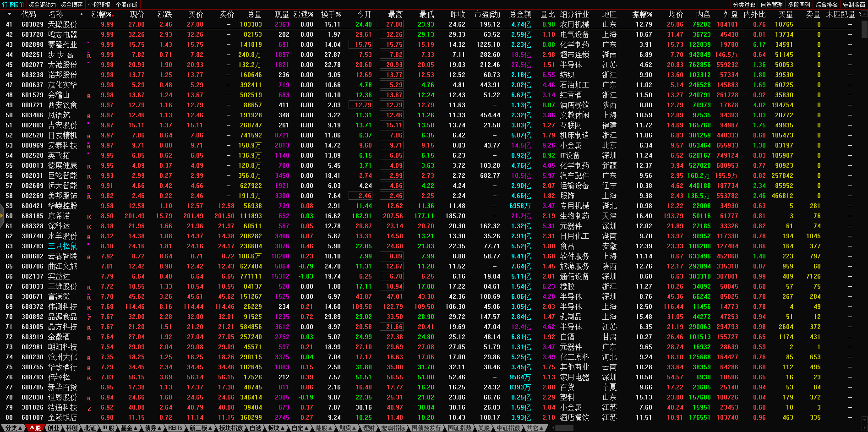868x432 pixels.
Task: Open the 个股诊断 tab
Action: click(126, 5)
